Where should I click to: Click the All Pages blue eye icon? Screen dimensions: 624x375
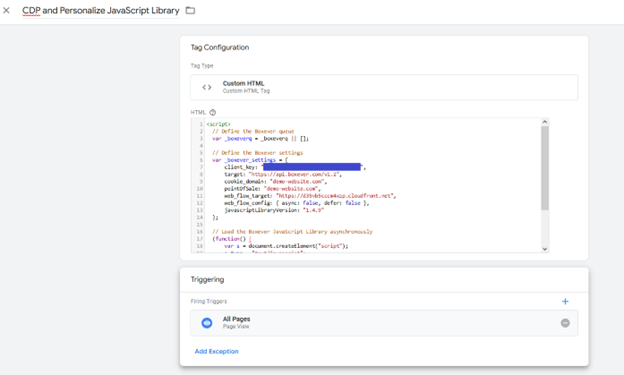click(x=207, y=323)
